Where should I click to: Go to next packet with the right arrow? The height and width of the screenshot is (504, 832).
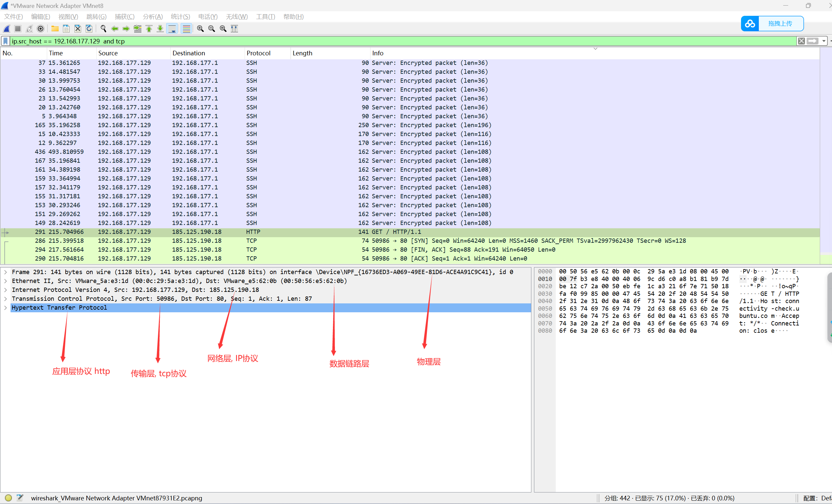click(126, 29)
